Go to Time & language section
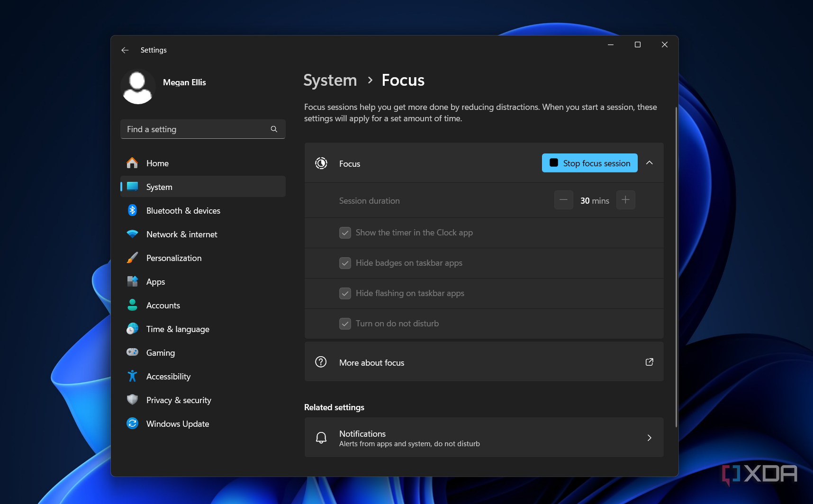The height and width of the screenshot is (504, 813). point(178,329)
